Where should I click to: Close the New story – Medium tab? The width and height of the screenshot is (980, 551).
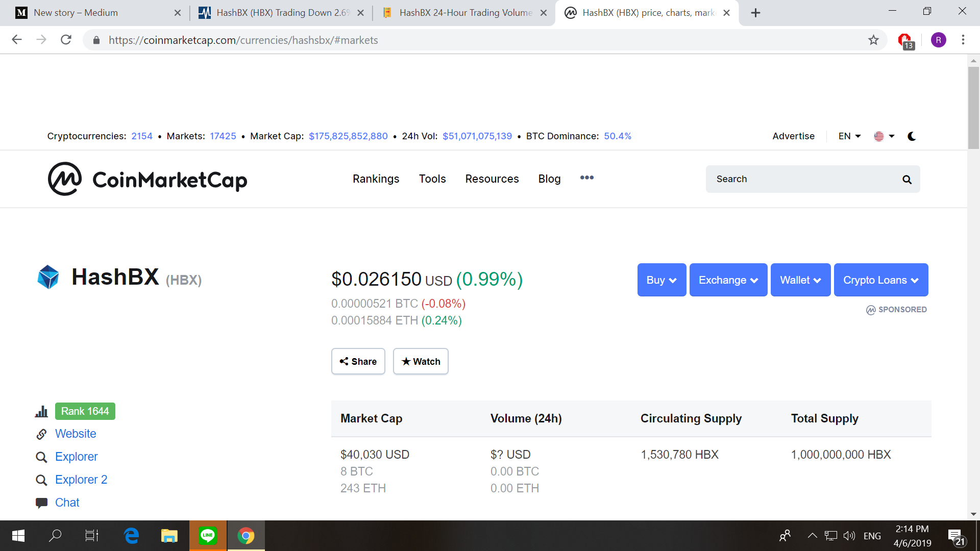tap(178, 13)
